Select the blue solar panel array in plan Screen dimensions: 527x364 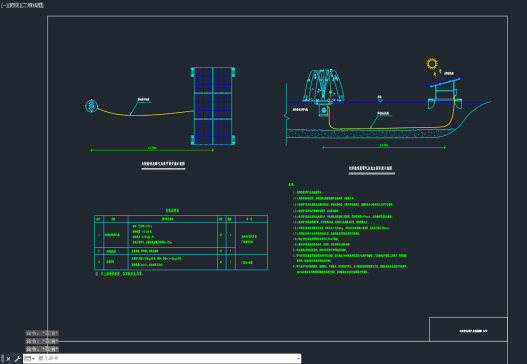tap(213, 106)
